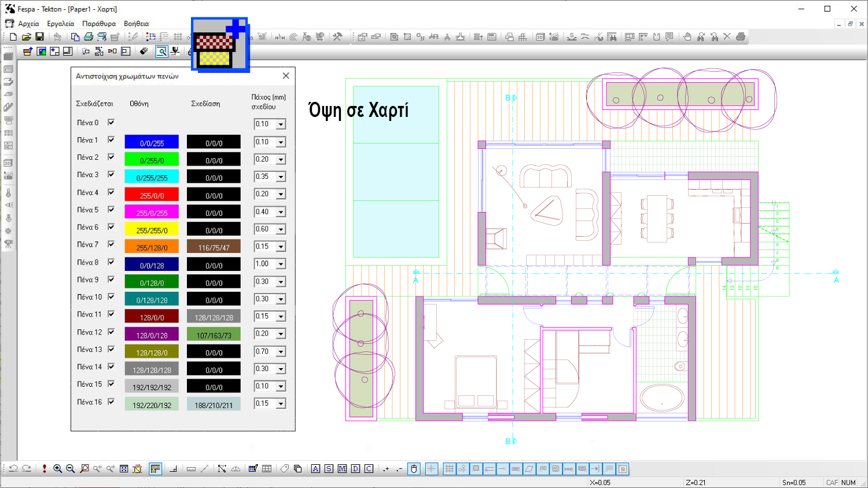Click the gray 128/128/128 print swatch for Πένα 11

214,317
